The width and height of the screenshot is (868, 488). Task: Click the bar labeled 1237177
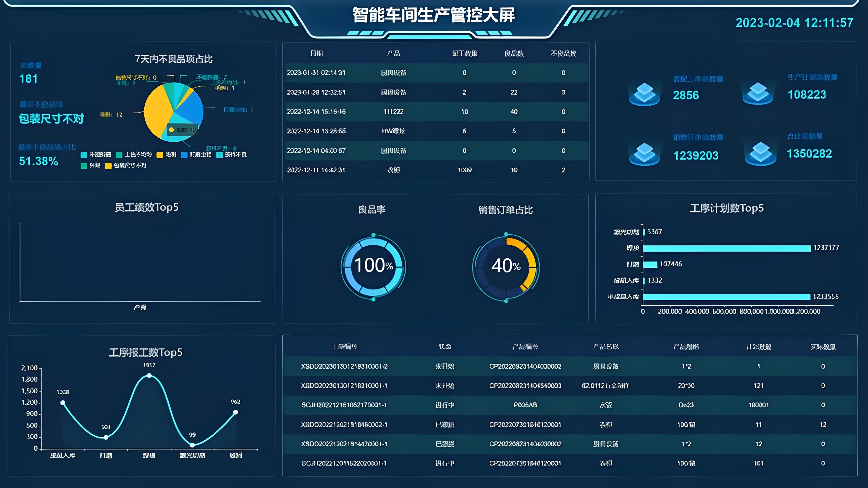(727, 248)
